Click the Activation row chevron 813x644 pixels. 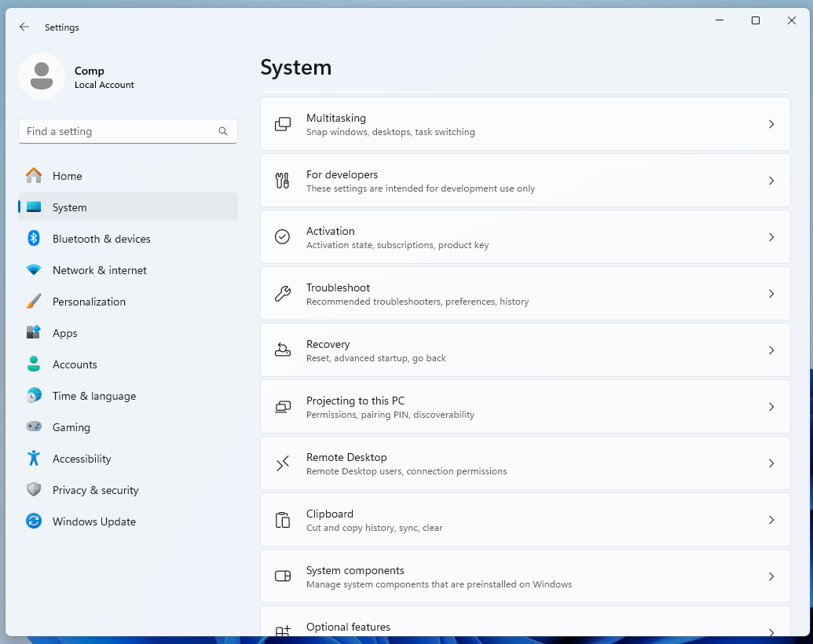(771, 237)
